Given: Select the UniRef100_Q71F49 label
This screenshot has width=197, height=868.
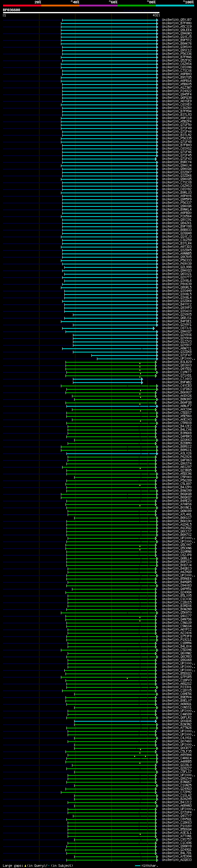Looking at the screenshot, I should point(177,128).
